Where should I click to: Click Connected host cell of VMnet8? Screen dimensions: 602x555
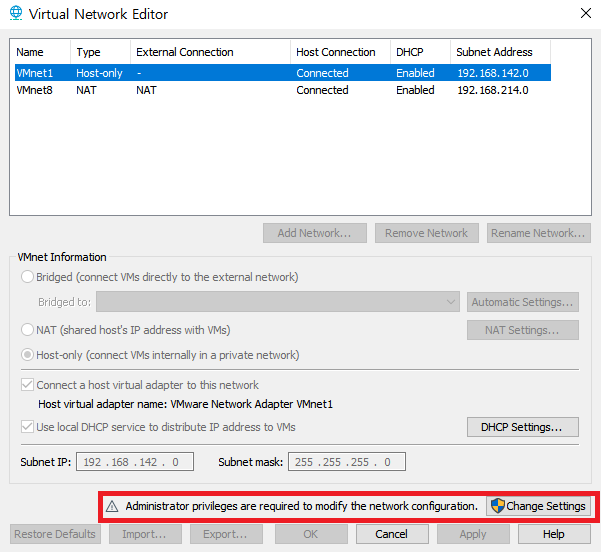tap(322, 90)
